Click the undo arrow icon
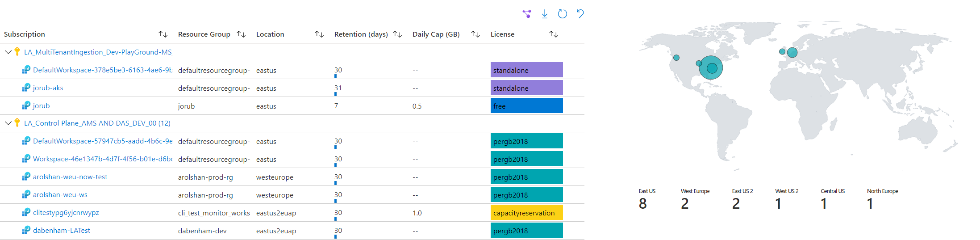This screenshot has width=980, height=240. pos(580,14)
